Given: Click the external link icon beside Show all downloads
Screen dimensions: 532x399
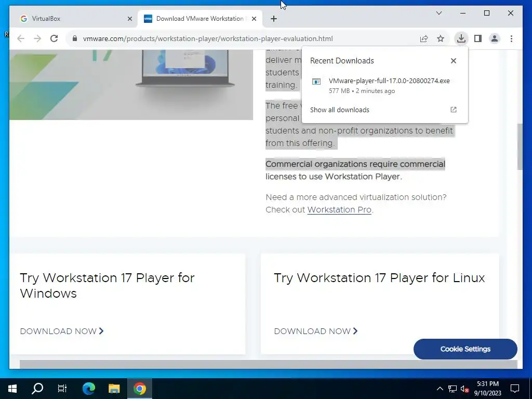Looking at the screenshot, I should click(453, 110).
